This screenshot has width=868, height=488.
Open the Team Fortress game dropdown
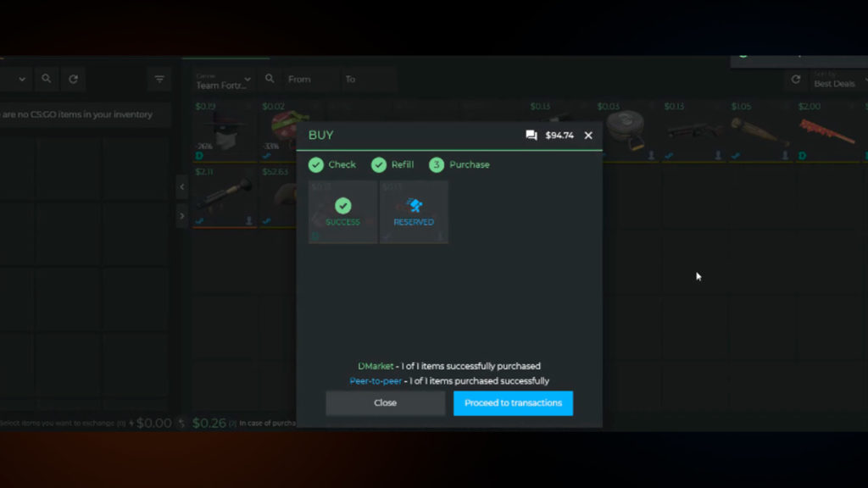(x=224, y=81)
